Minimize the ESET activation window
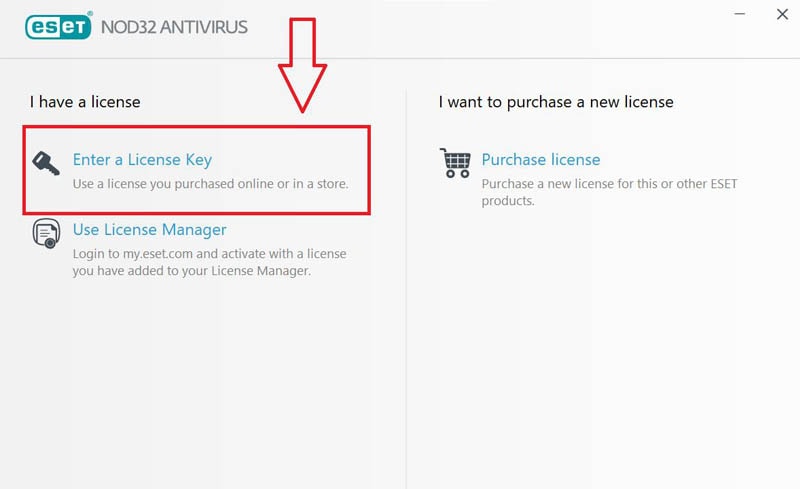The image size is (800, 489). pos(740,14)
